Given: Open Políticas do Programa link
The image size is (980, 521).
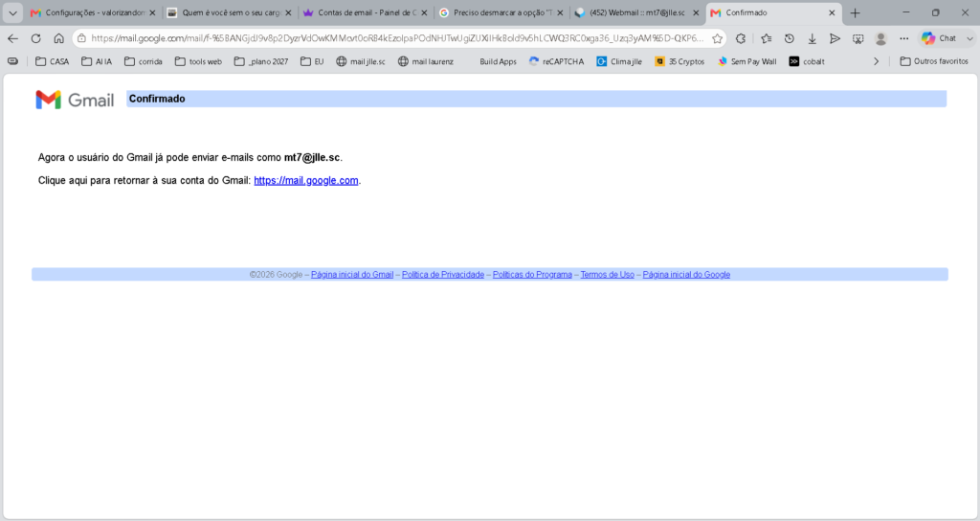Looking at the screenshot, I should 532,275.
